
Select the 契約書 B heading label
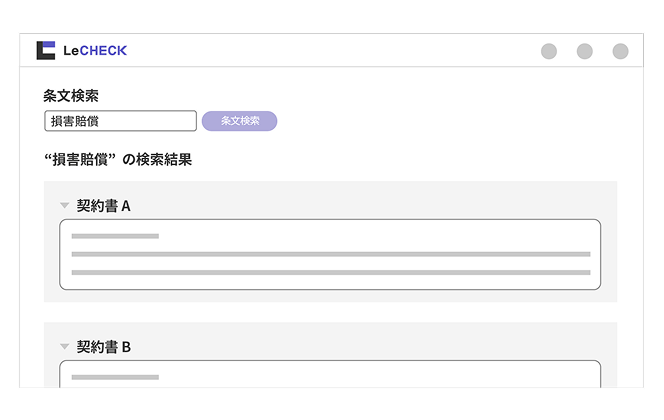pyautogui.click(x=104, y=347)
